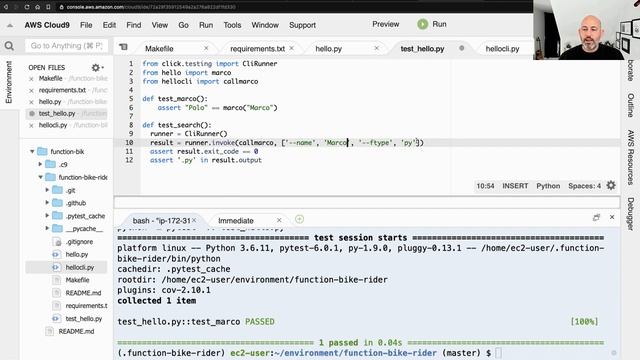Collapse the function-bik root folder
This screenshot has height=360, width=640.
32,151
